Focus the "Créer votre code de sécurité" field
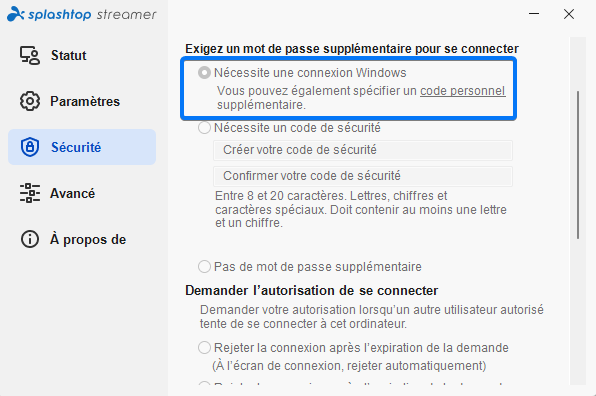 point(363,150)
